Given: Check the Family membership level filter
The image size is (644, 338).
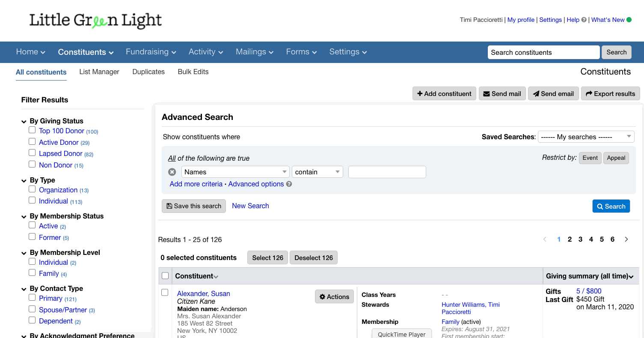Looking at the screenshot, I should [x=32, y=272].
